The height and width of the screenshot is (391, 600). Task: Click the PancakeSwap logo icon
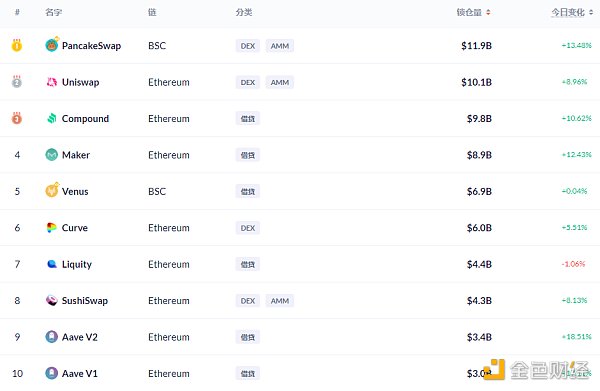pyautogui.click(x=52, y=45)
